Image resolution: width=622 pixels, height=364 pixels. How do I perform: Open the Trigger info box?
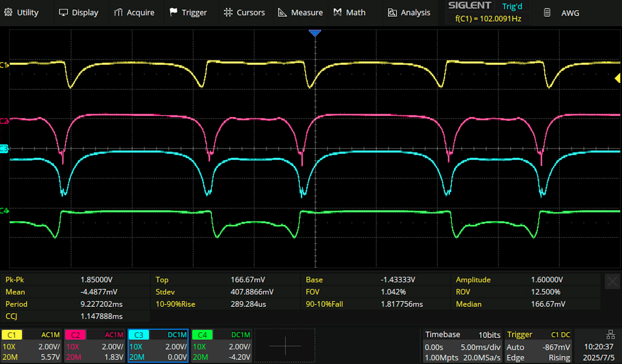538,346
